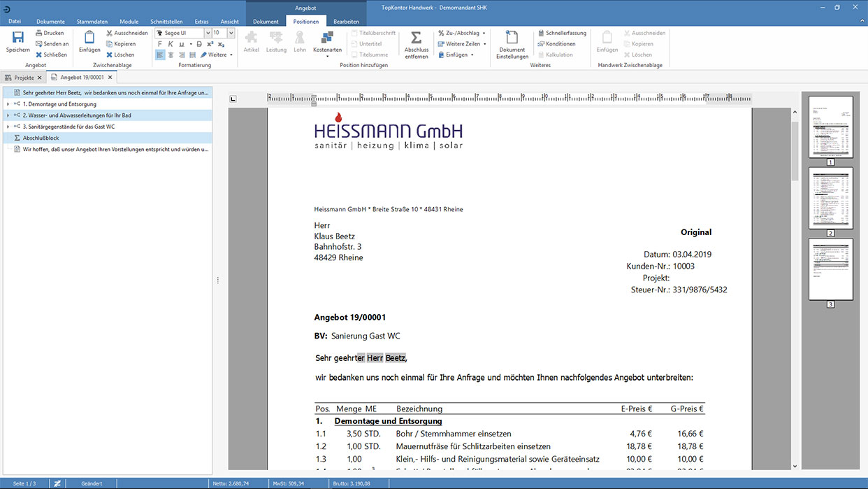The height and width of the screenshot is (489, 868).
Task: Open page 2 thumbnail
Action: pos(831,198)
